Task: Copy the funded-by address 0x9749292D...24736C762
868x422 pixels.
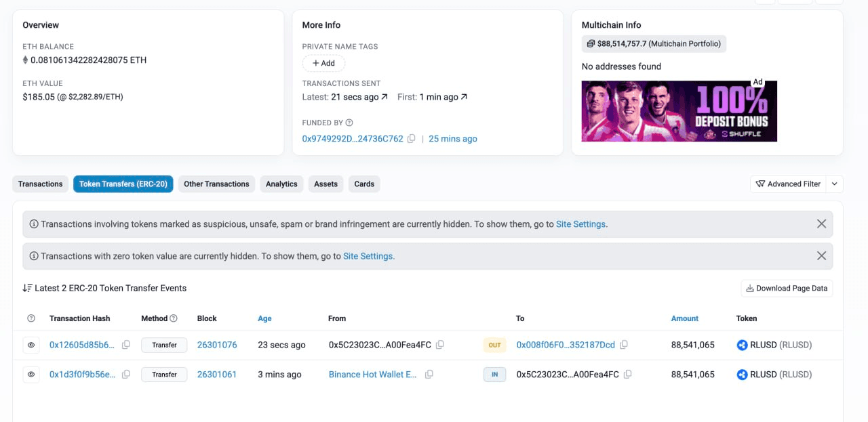Action: click(411, 139)
